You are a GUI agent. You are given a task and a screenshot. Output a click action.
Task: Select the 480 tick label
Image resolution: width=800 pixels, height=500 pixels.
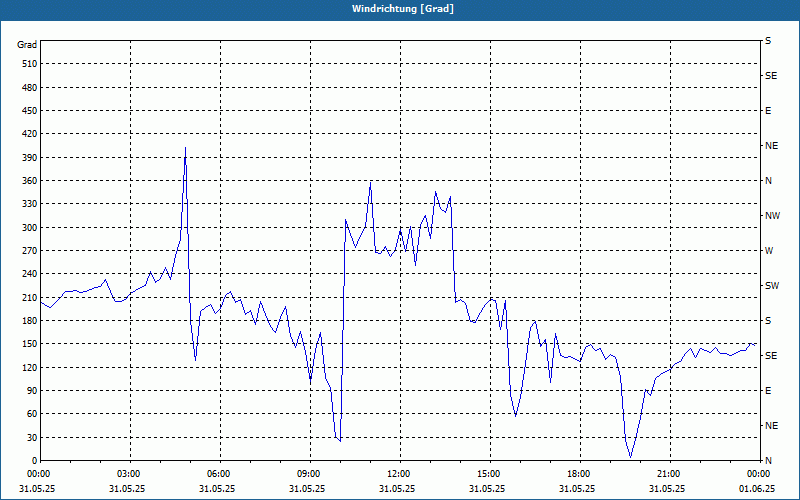coord(30,87)
